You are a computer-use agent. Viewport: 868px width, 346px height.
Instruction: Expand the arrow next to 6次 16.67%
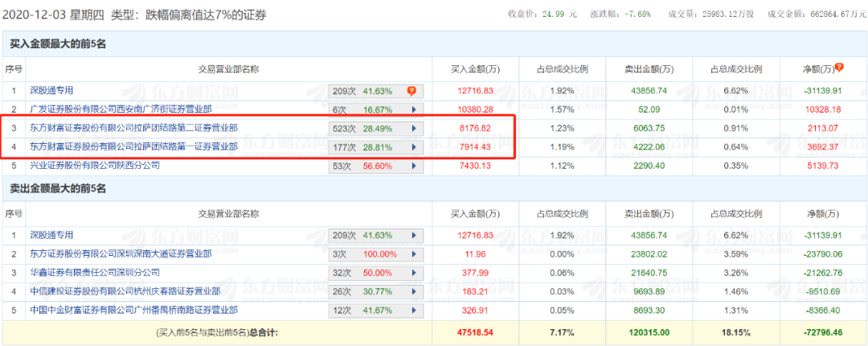(x=413, y=109)
